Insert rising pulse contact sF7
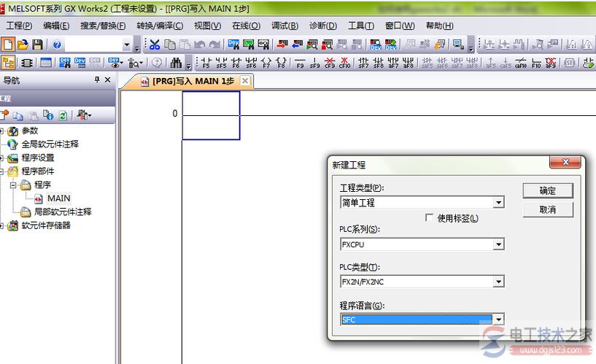Screen dimensions: 596x364 point(363,63)
